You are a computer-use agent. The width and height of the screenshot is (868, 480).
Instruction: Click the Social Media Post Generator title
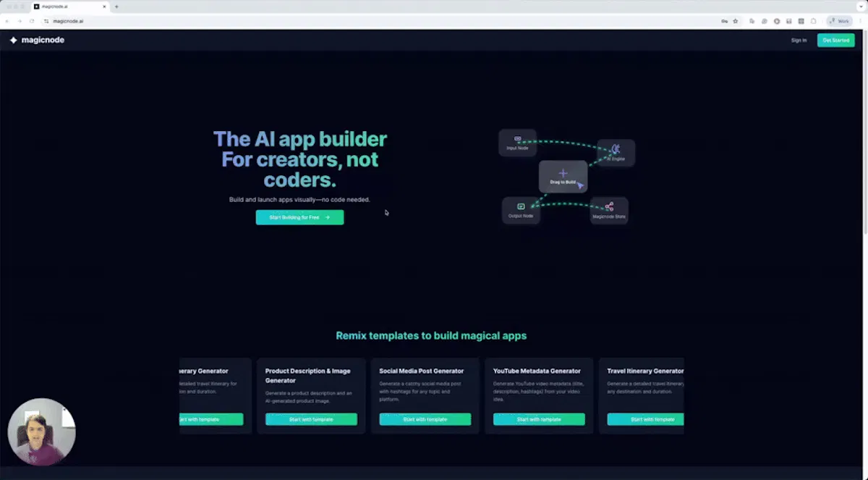(421, 371)
